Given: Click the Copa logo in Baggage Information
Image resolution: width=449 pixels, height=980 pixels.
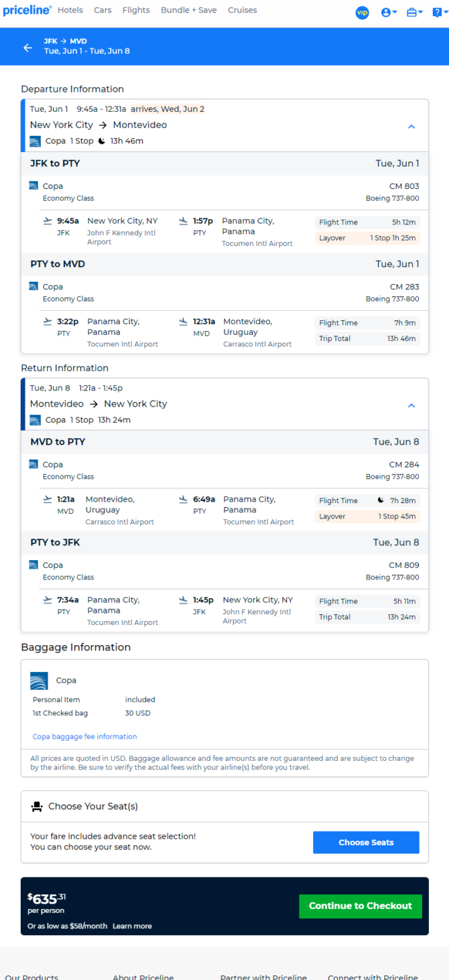Looking at the screenshot, I should (39, 681).
